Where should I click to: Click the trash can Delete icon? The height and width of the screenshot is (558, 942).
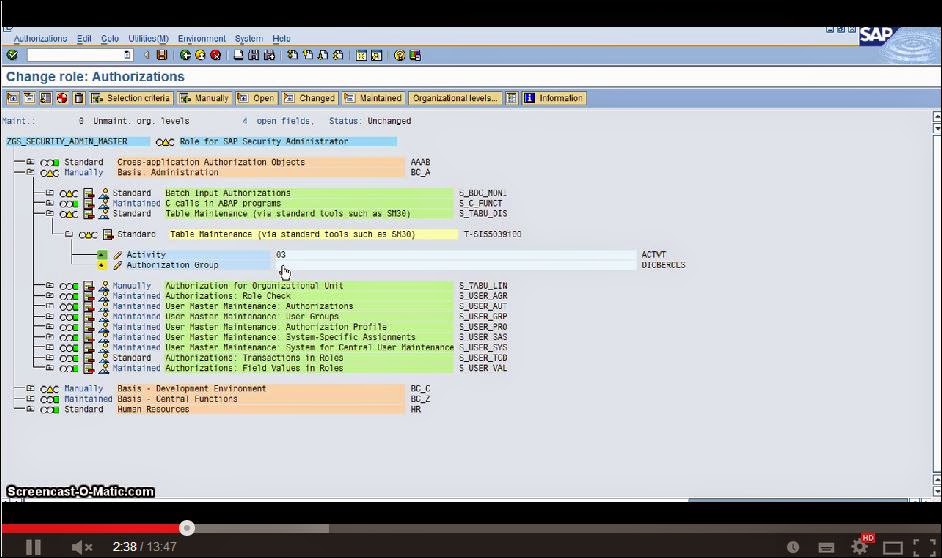tap(79, 98)
